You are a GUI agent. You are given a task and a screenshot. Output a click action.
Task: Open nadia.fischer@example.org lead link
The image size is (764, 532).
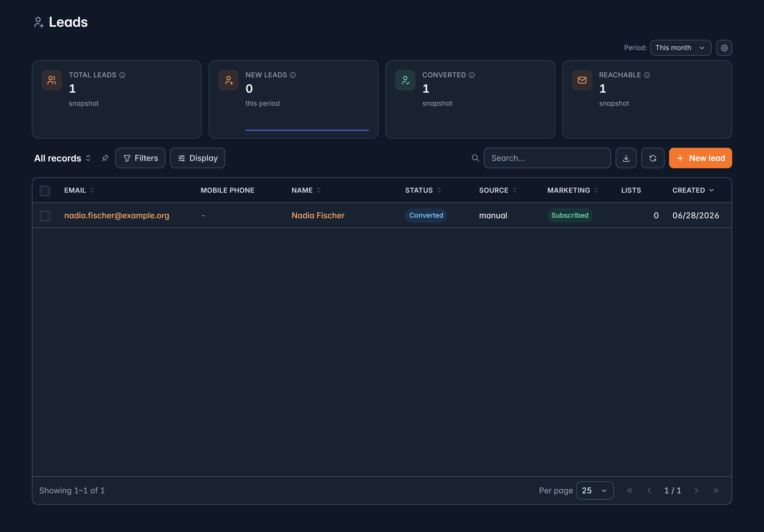pos(117,215)
